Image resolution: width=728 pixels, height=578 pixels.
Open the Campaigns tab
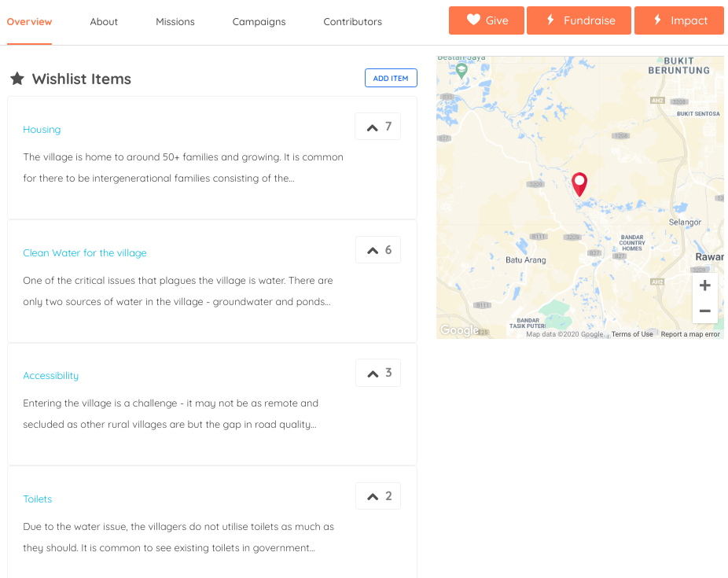coord(259,22)
